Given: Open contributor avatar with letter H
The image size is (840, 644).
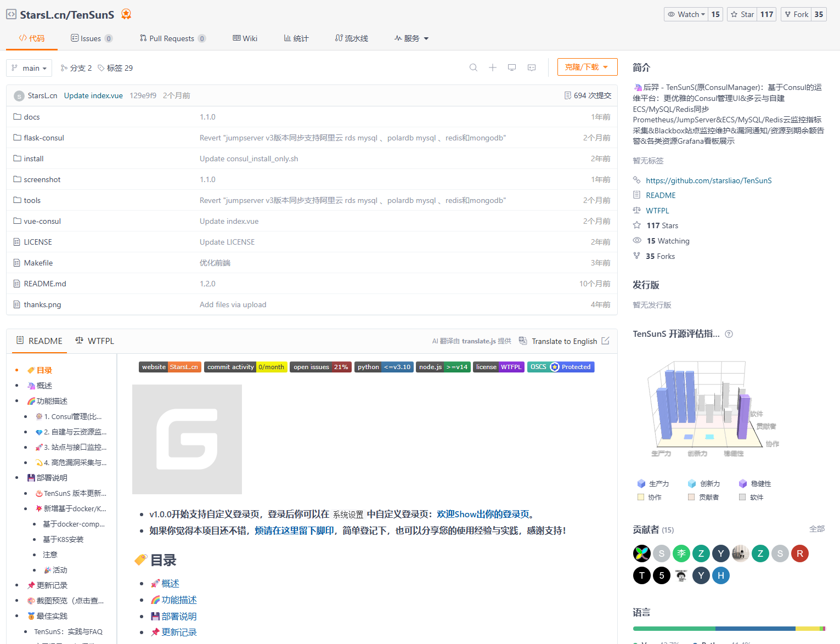Looking at the screenshot, I should point(720,575).
